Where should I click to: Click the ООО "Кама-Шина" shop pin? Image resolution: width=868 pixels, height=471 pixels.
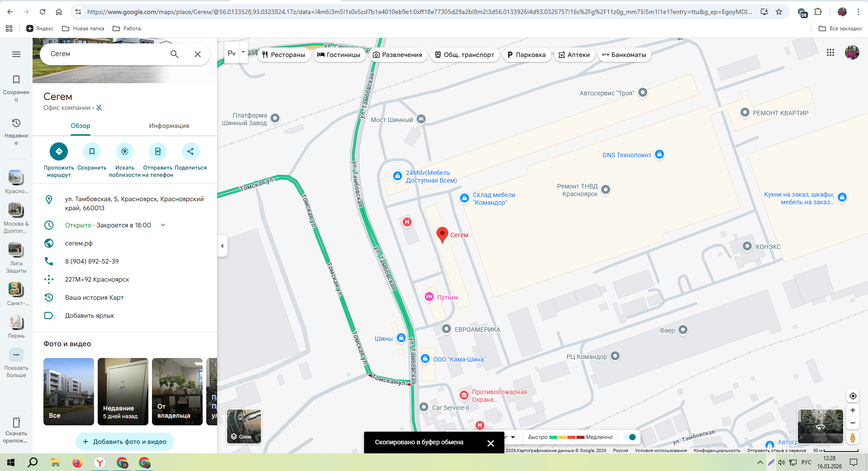point(425,358)
